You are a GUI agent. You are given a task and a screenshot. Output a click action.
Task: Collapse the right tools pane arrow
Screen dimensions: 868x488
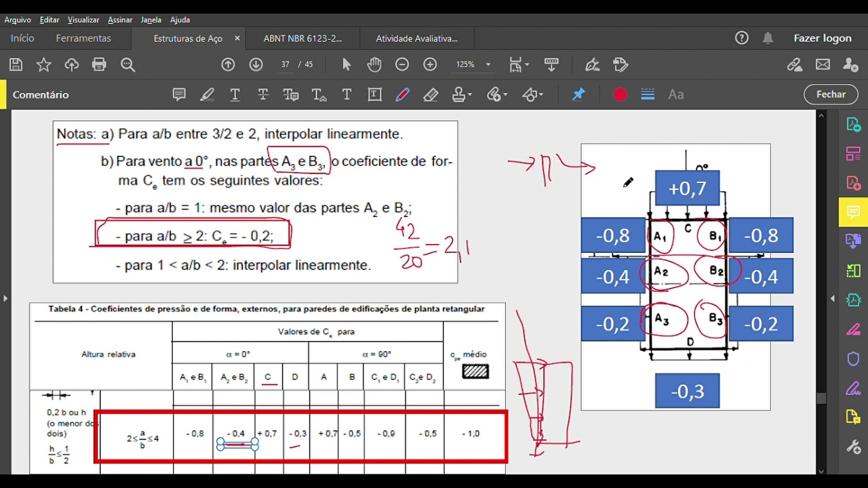(x=832, y=298)
